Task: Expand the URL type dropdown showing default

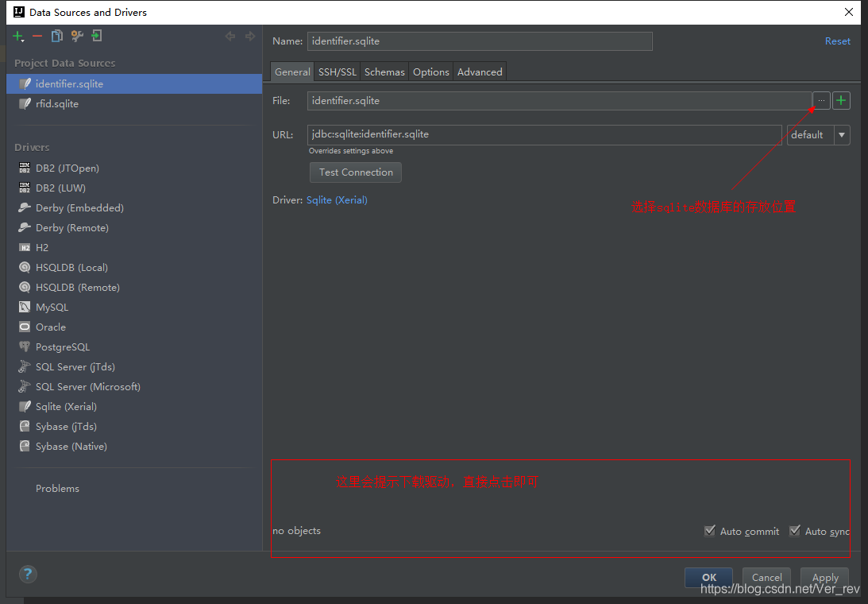Action: 841,135
